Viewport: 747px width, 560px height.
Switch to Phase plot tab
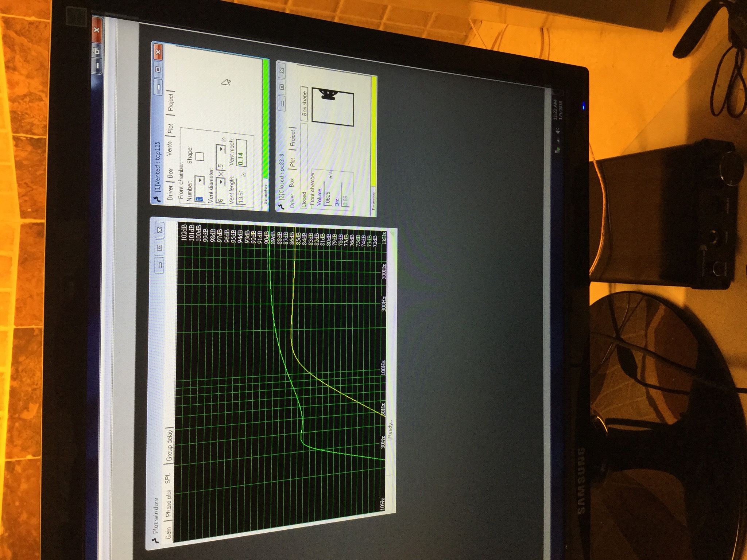(x=169, y=503)
